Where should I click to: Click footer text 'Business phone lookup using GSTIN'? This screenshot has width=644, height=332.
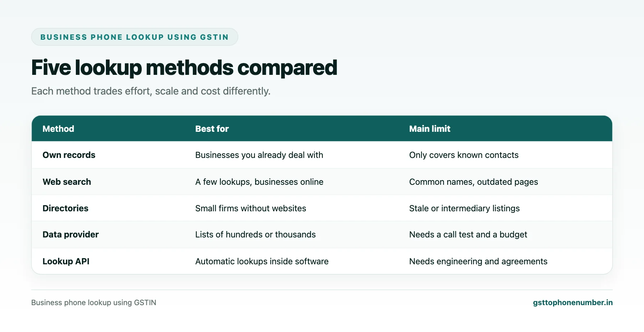tap(94, 303)
